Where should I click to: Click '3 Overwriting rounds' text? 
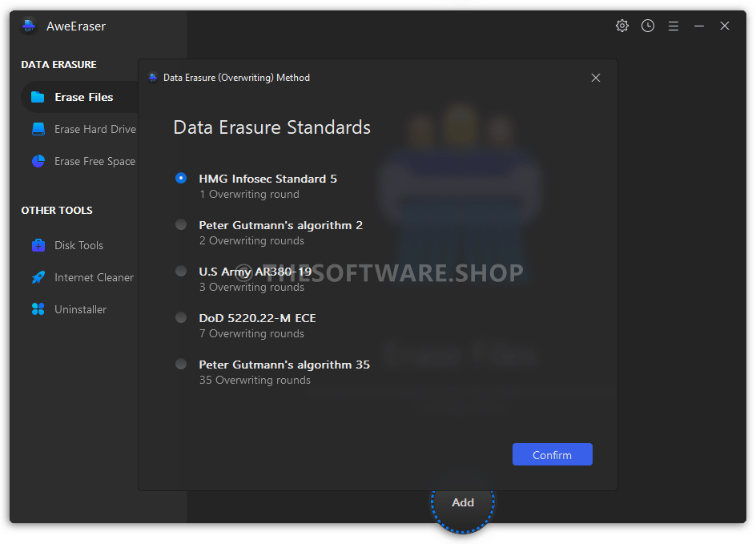pos(251,287)
